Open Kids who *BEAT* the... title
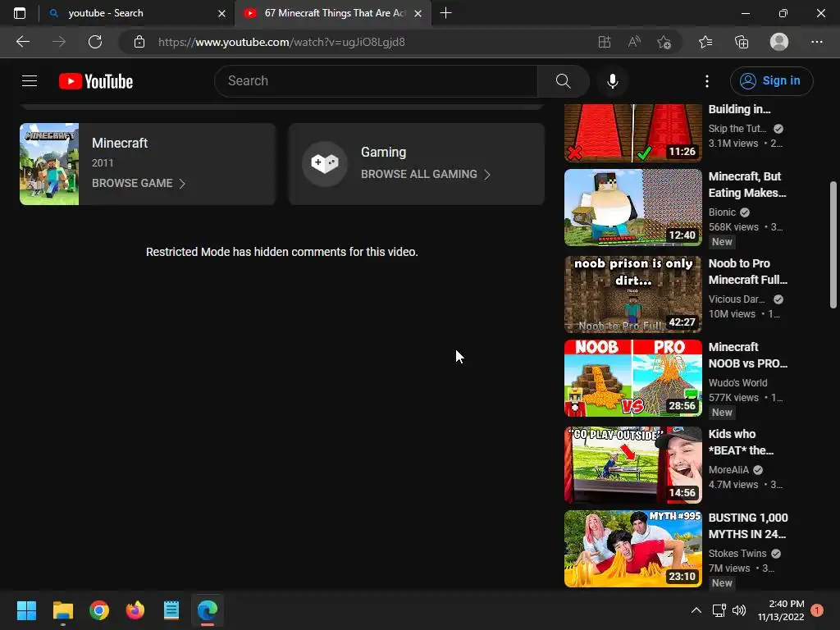The width and height of the screenshot is (840, 630). pos(741,442)
